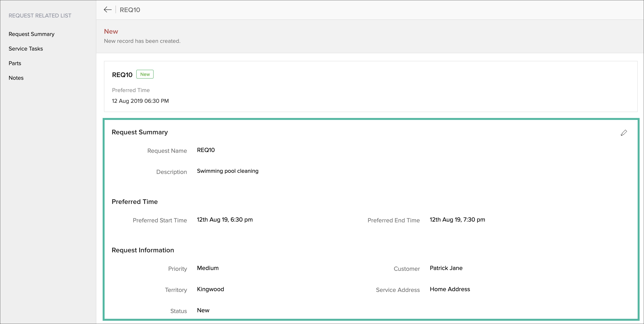Click the back arrow icon
644x324 pixels.
pos(107,10)
